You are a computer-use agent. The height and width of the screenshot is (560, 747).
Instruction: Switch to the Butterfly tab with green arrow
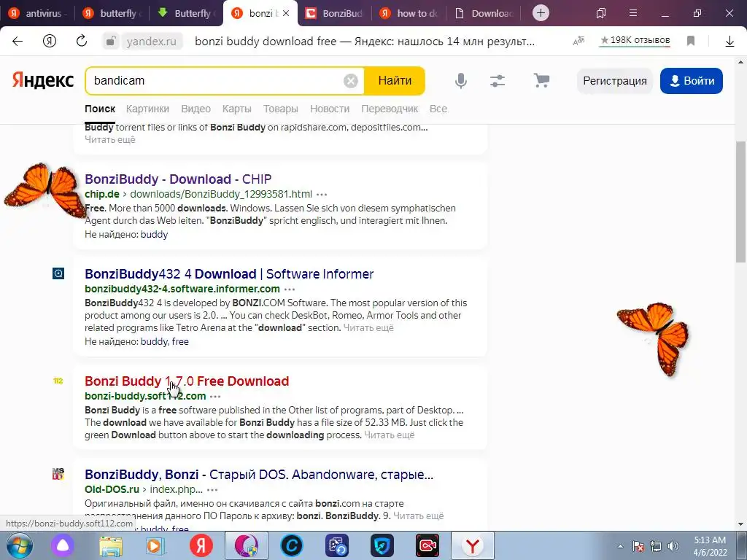pyautogui.click(x=187, y=13)
